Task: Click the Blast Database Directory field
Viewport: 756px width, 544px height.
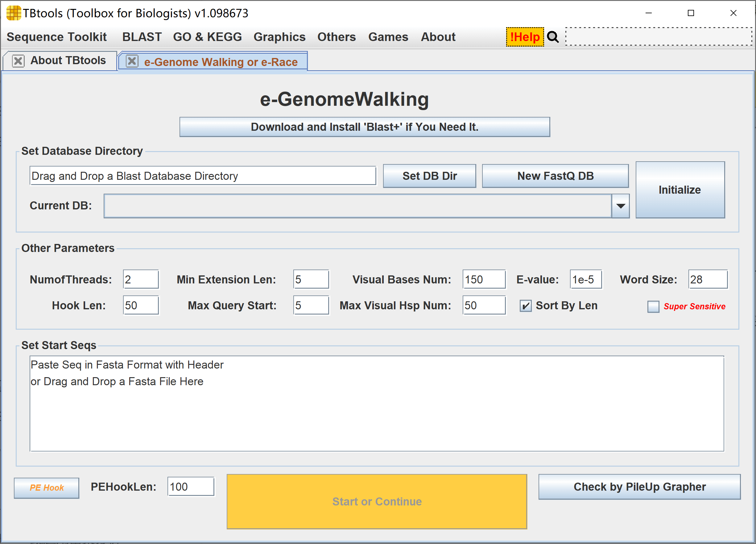Action: click(203, 176)
